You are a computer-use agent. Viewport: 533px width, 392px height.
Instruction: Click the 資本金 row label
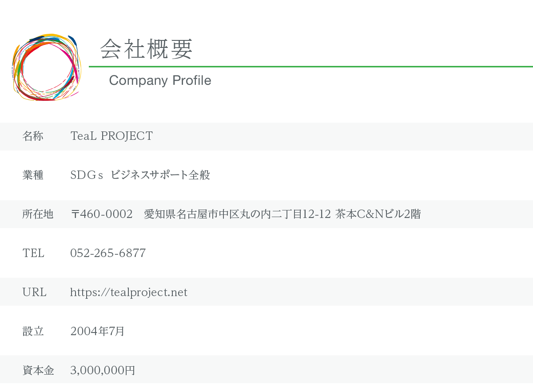pyautogui.click(x=38, y=370)
